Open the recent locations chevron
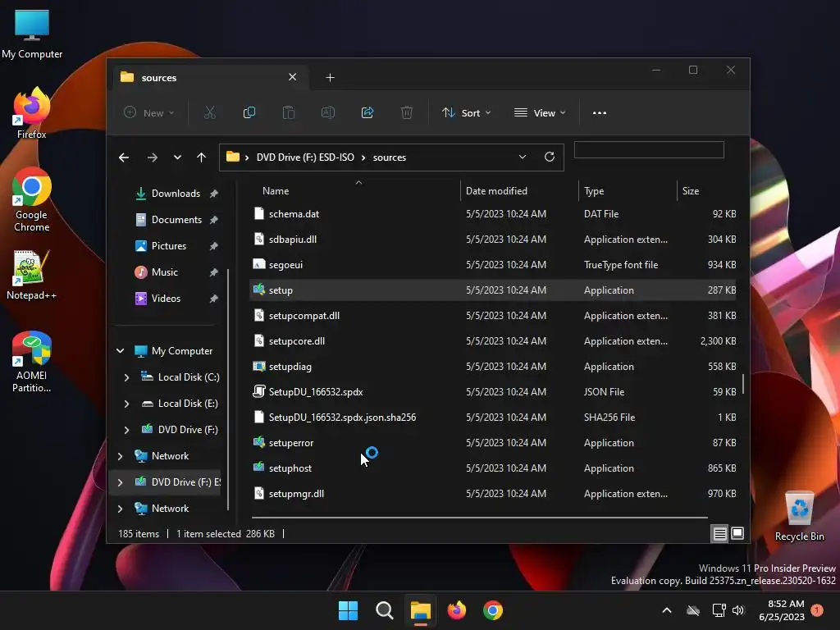 177,157
